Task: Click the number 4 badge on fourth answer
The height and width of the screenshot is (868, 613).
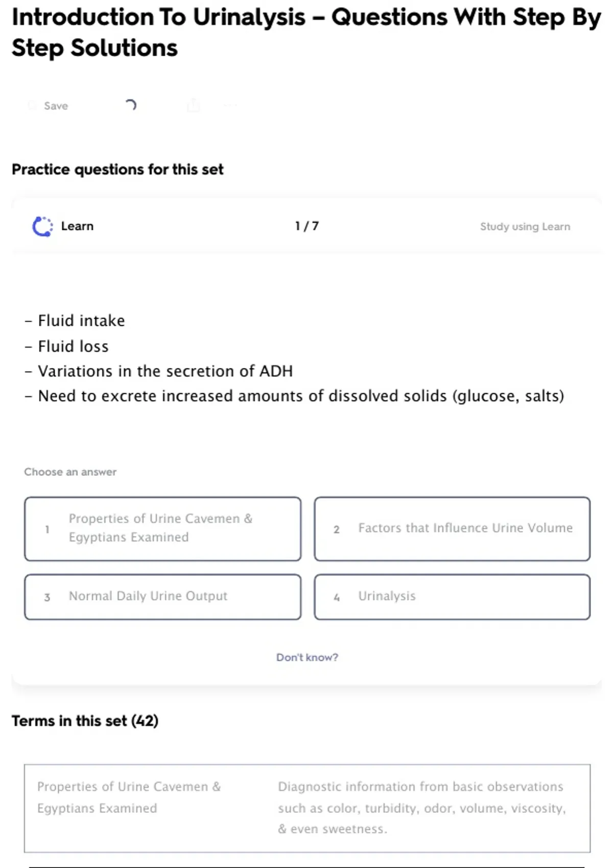Action: pyautogui.click(x=336, y=597)
